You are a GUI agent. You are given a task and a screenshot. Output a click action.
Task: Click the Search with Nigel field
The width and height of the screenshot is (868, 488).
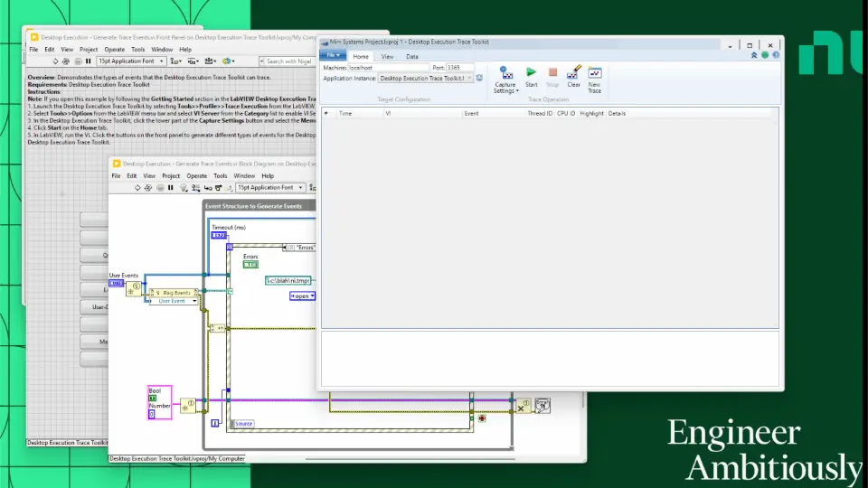pyautogui.click(x=288, y=61)
